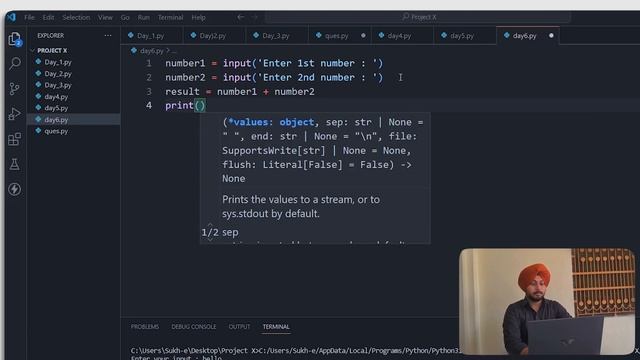Click line number 2 in gutter
640x360 pixels.
point(149,77)
